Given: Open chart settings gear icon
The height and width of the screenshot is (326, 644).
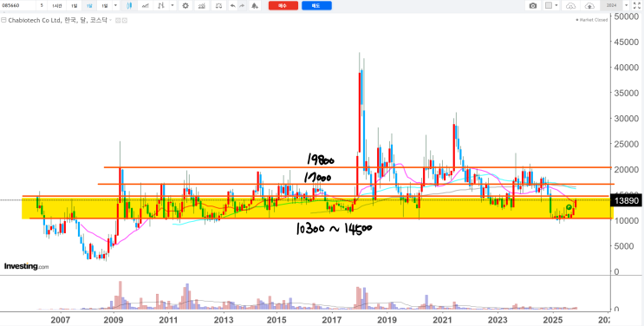Looking at the screenshot, I should pyautogui.click(x=185, y=6).
